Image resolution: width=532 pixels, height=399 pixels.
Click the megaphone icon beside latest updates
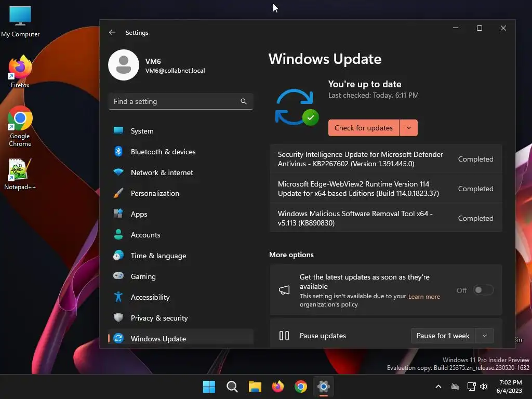tap(284, 290)
